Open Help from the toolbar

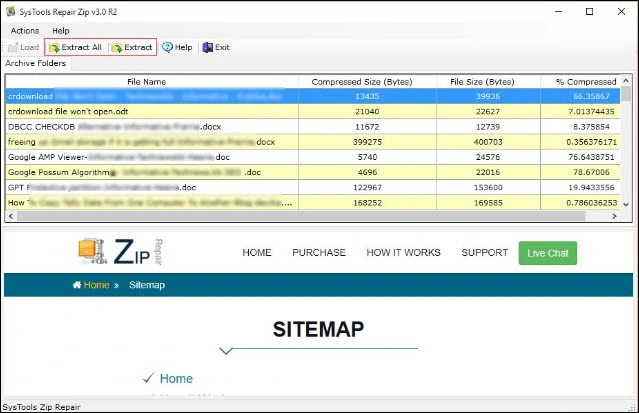(x=177, y=47)
